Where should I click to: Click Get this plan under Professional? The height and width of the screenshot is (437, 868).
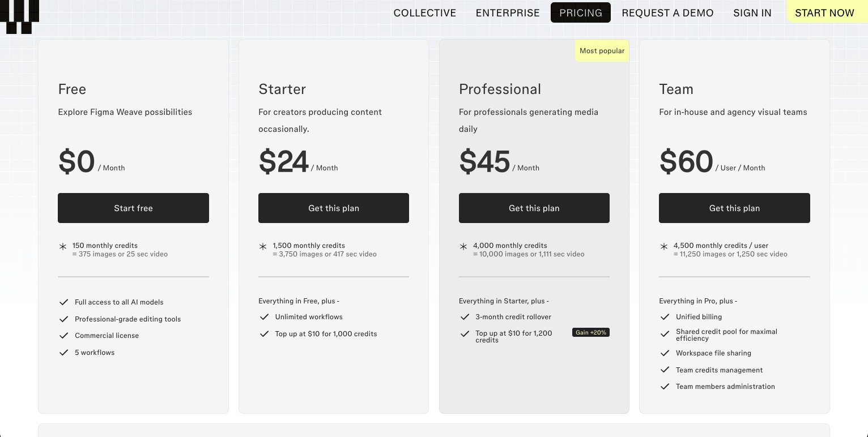534,208
